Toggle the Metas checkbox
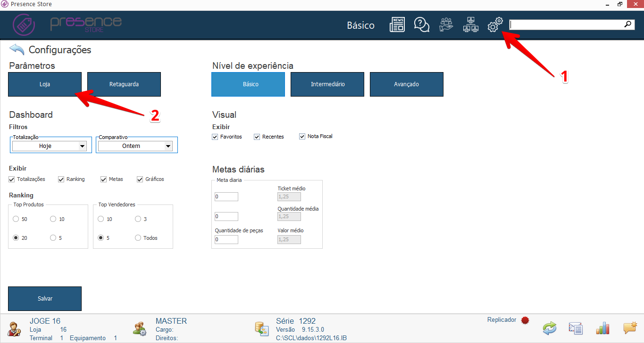Viewport: 644px width, 343px height. click(x=103, y=179)
